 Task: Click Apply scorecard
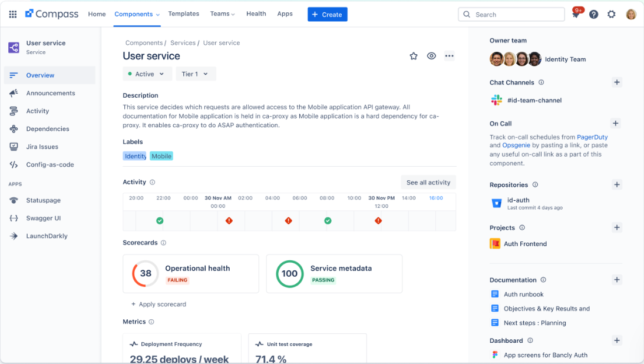158,304
